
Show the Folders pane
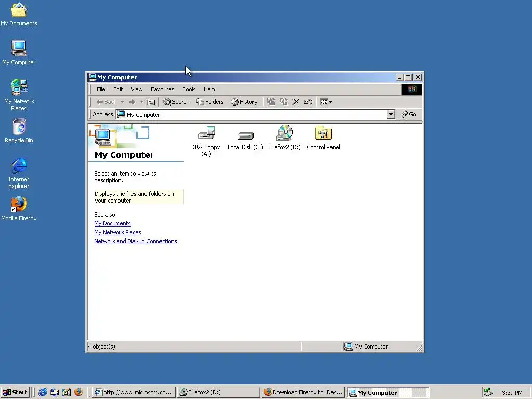click(210, 102)
